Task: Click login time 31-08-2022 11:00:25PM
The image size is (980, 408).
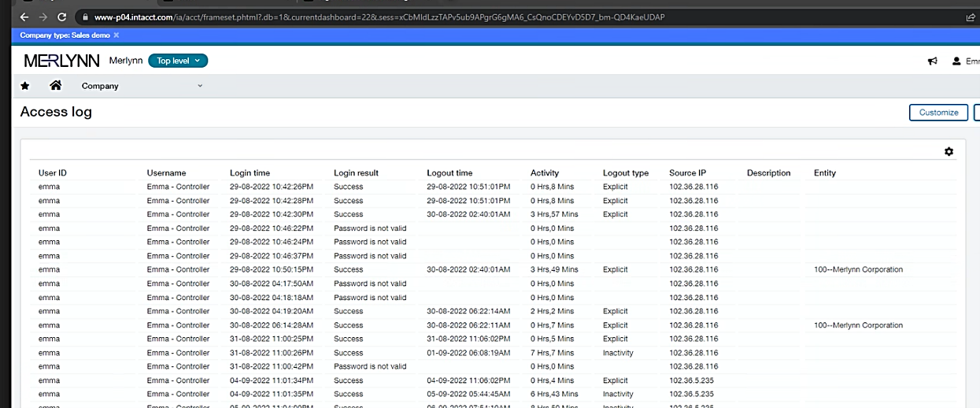Action: coord(272,339)
